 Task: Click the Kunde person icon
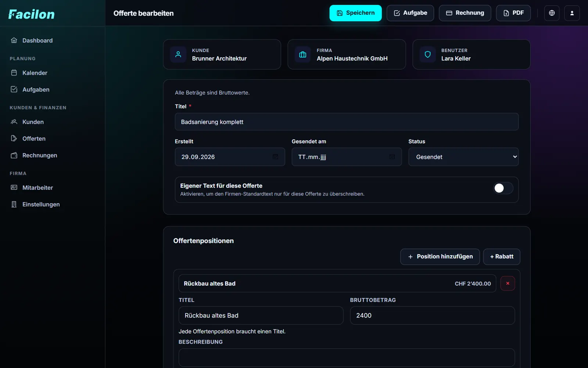coord(178,54)
